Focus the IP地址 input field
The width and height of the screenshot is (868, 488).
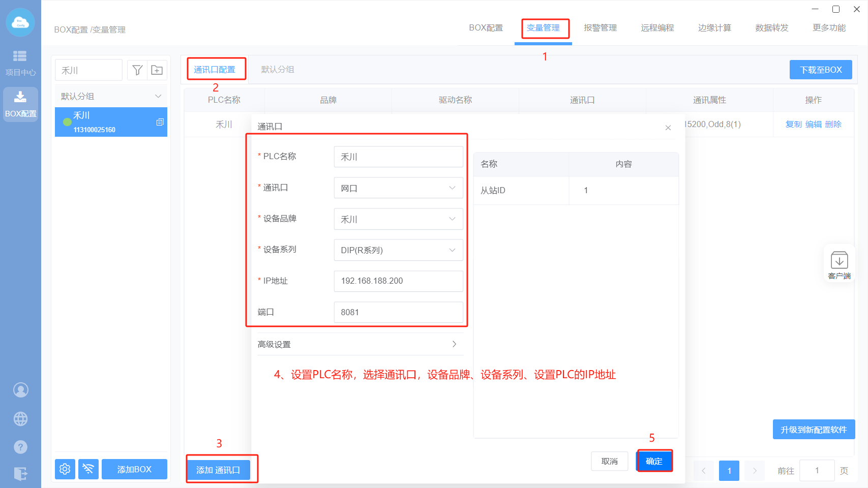click(x=398, y=281)
